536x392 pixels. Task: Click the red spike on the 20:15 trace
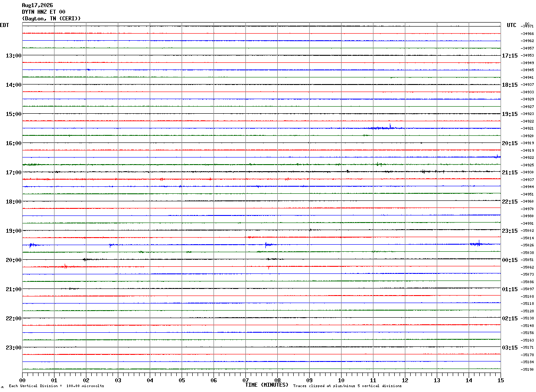tap(65, 266)
